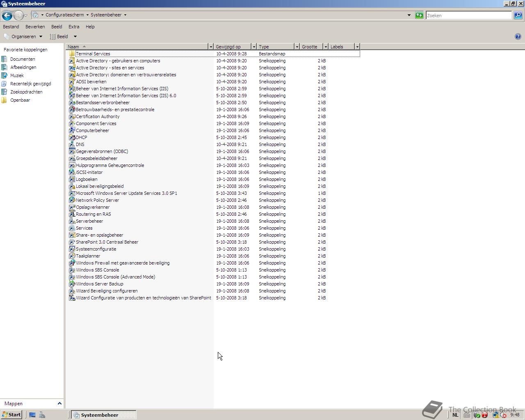The image size is (525, 420).
Task: Select the Terminal Services folder icon
Action: click(x=72, y=54)
